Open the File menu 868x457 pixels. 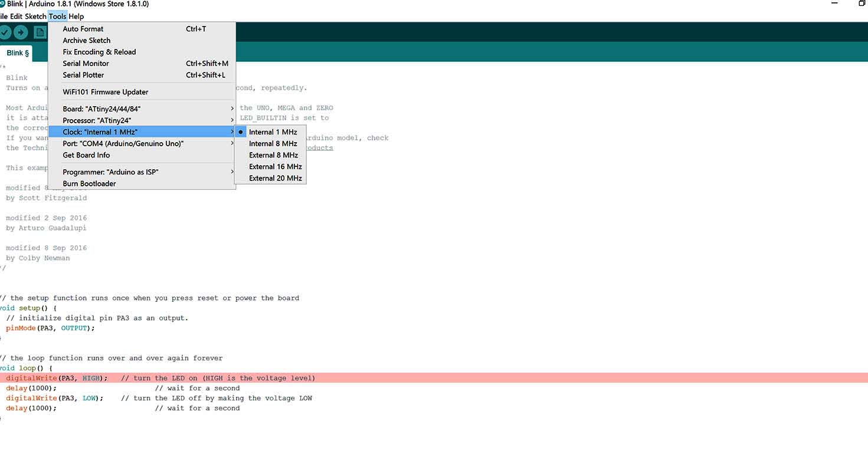click(4, 17)
